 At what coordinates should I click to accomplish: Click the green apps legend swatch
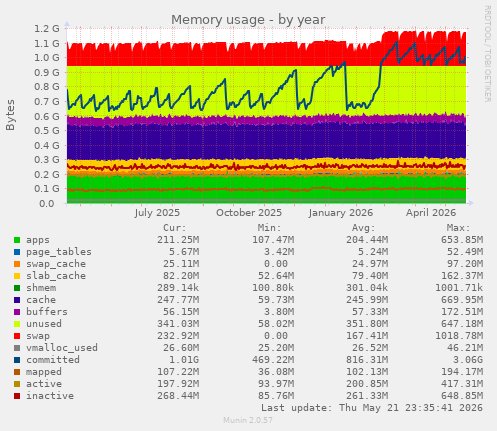(x=17, y=240)
